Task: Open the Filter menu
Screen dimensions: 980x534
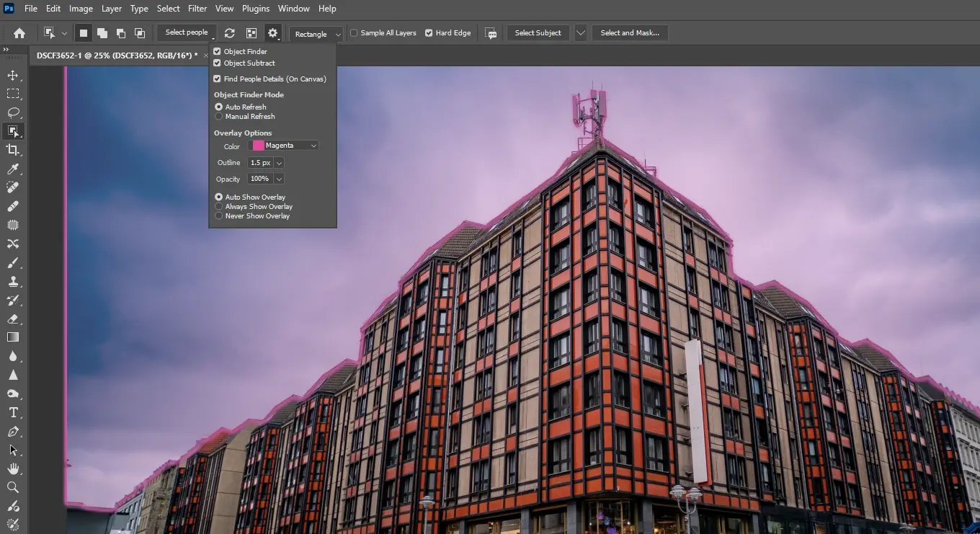Action: [x=197, y=9]
